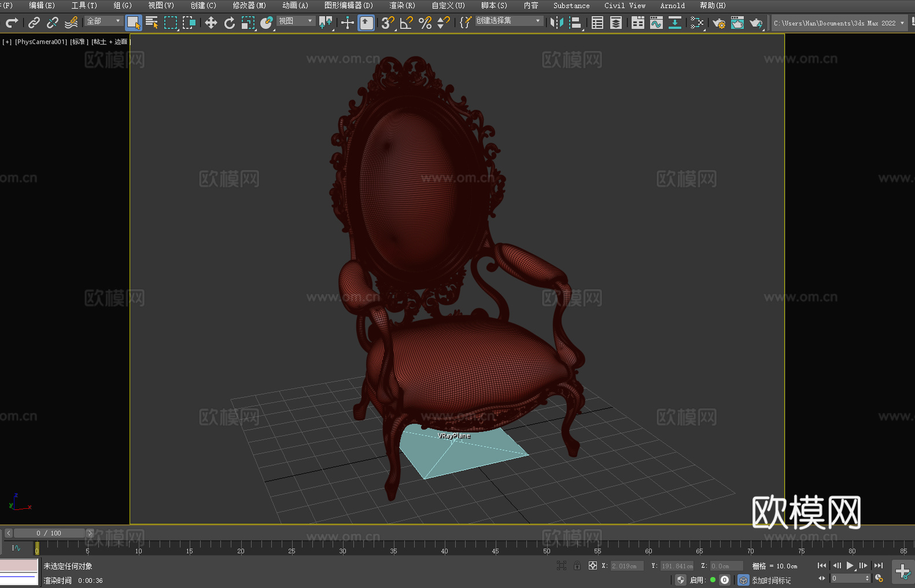This screenshot has width=915, height=588.
Task: Toggle Selection Lock padlock icon
Action: pyautogui.click(x=577, y=565)
